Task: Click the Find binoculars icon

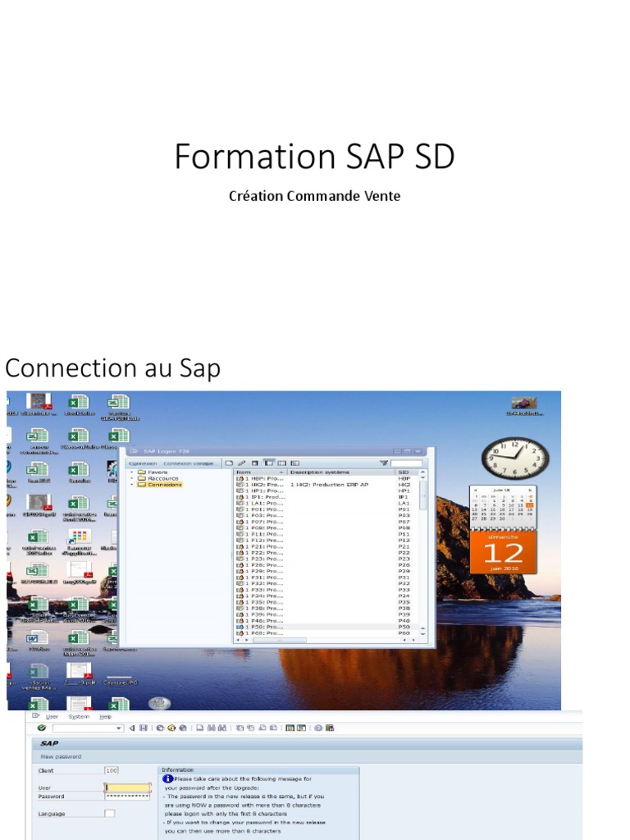Action: (x=211, y=728)
